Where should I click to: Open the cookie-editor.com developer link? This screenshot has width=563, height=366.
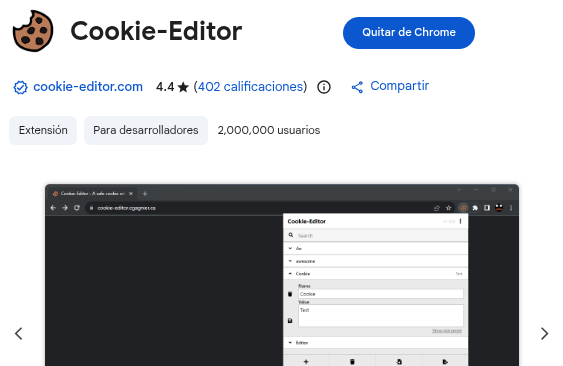(x=88, y=87)
